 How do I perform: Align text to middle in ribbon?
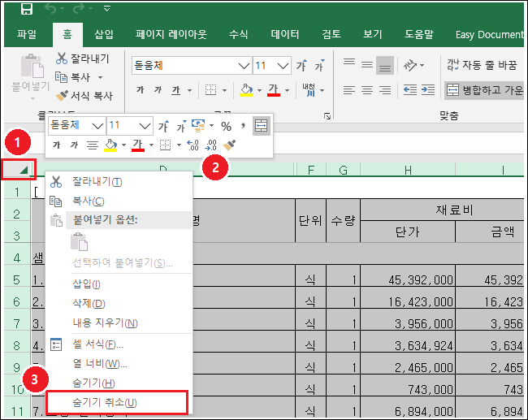click(x=367, y=64)
